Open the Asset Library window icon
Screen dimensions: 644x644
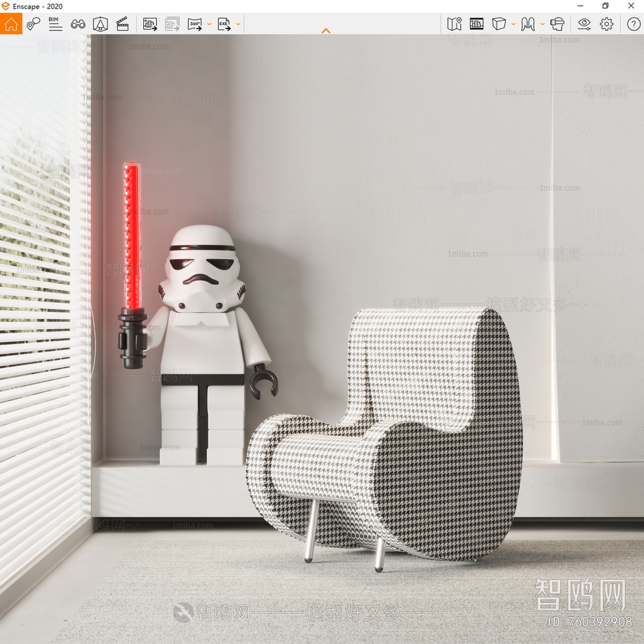point(477,24)
